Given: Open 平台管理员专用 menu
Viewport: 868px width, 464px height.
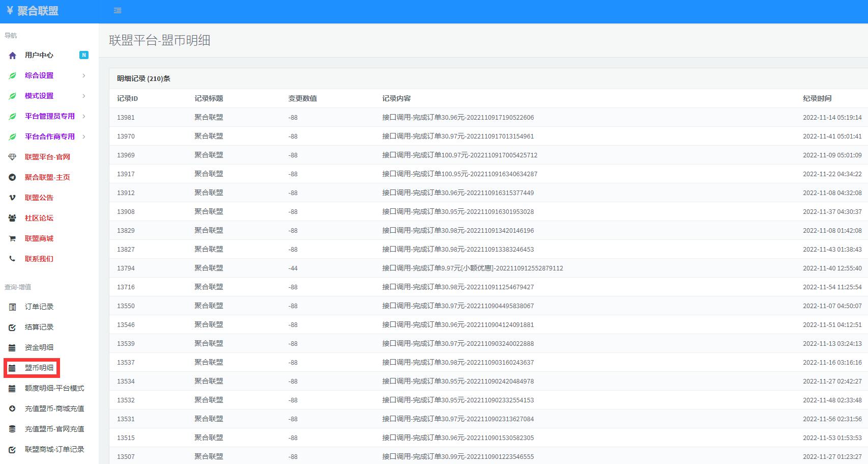Looking at the screenshot, I should point(50,116).
